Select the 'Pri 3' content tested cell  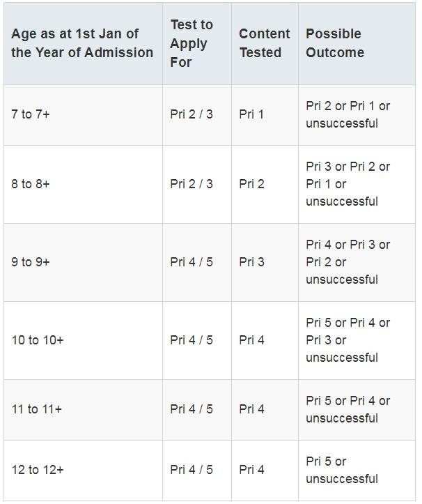[251, 262]
